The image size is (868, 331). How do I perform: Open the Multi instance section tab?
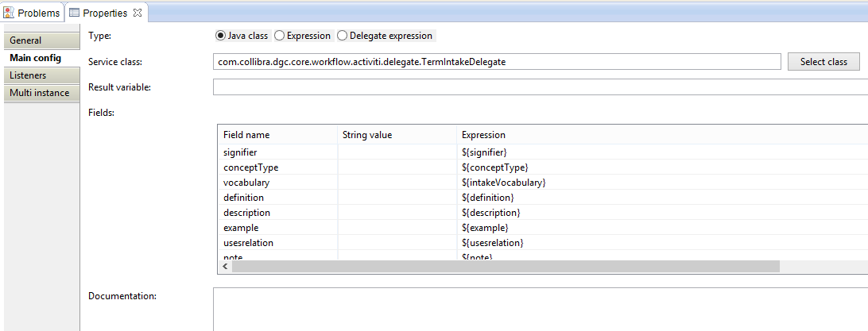tap(41, 93)
